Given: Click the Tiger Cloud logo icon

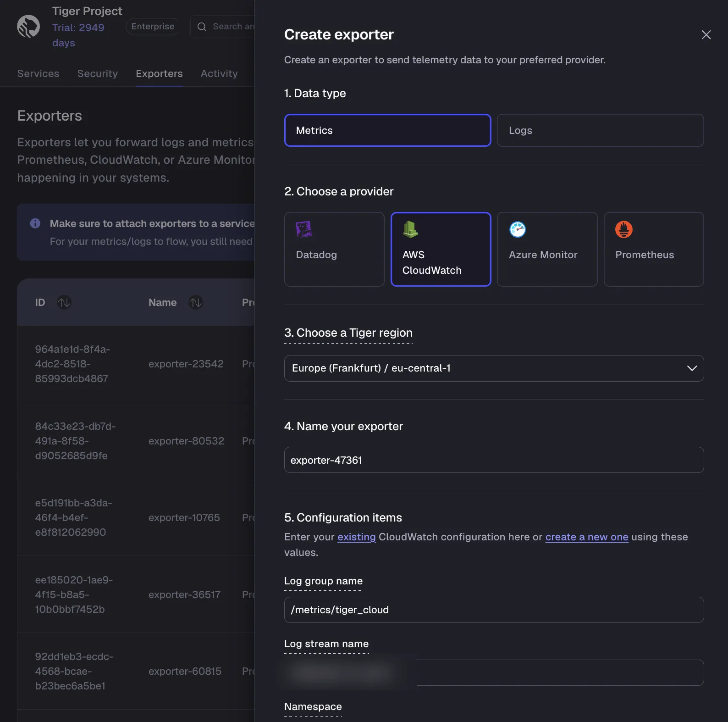Looking at the screenshot, I should (28, 27).
